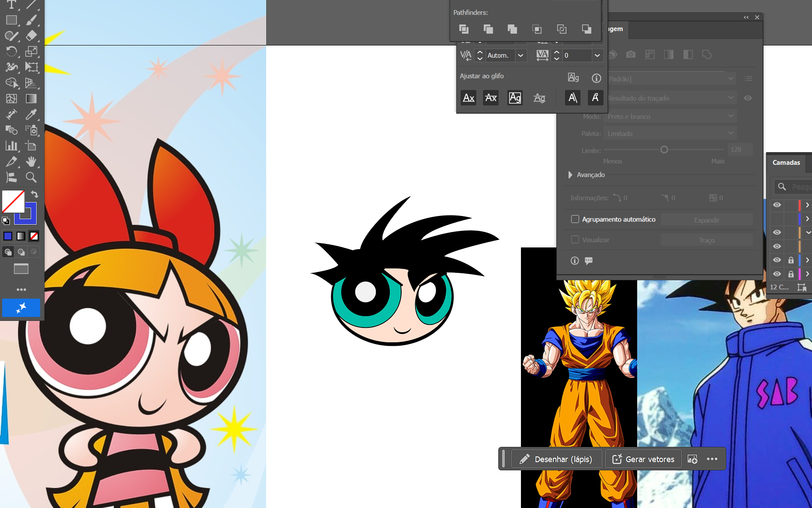Viewport: 812px width, 508px height.
Task: Enable Agrupamento automático checkbox
Action: 575,219
